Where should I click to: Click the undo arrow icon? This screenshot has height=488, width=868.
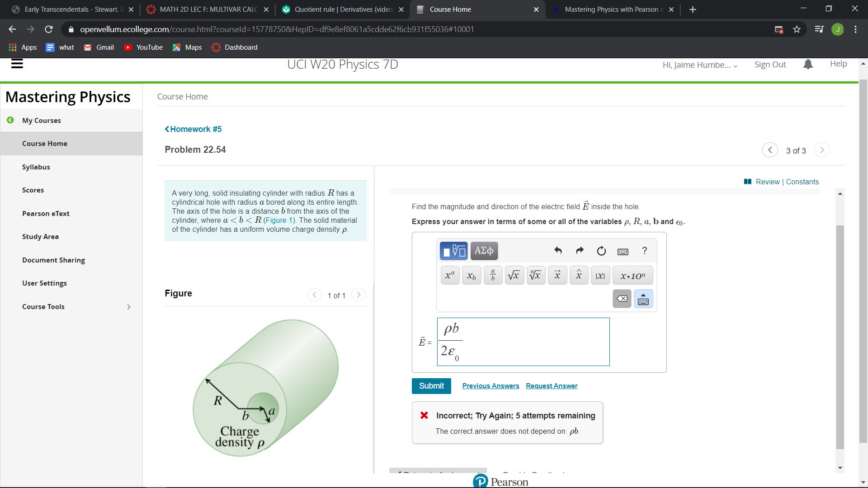(x=558, y=251)
